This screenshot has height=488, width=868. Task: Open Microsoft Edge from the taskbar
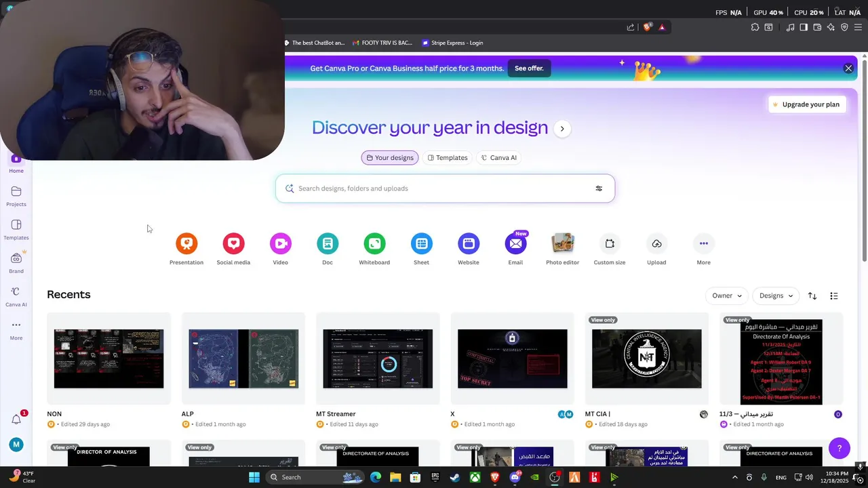[x=375, y=477]
